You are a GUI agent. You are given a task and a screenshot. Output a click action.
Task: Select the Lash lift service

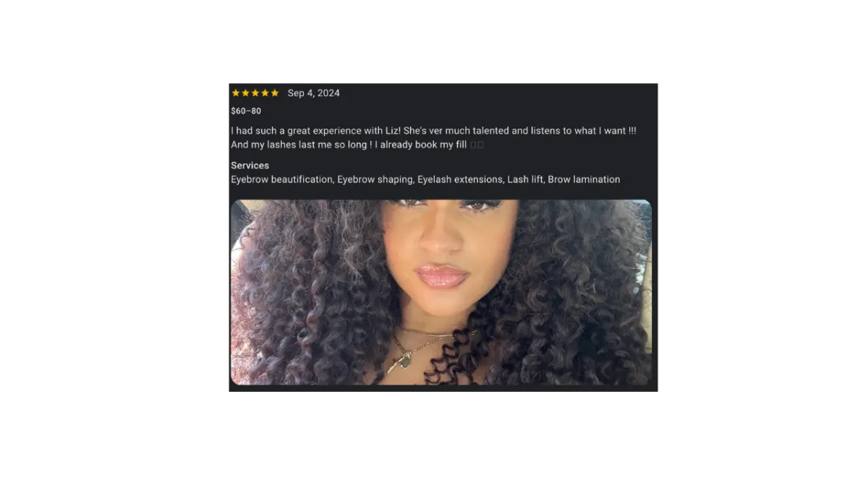(x=524, y=179)
